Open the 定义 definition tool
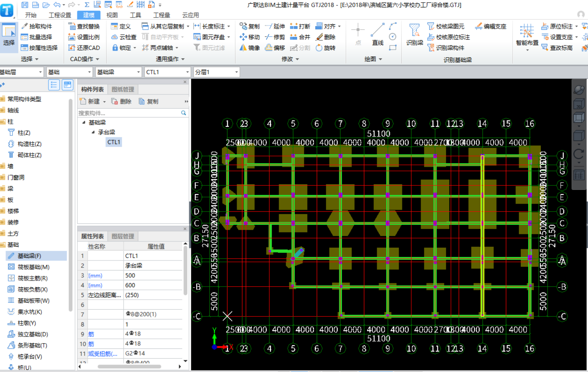This screenshot has width=588, height=372. [x=121, y=26]
